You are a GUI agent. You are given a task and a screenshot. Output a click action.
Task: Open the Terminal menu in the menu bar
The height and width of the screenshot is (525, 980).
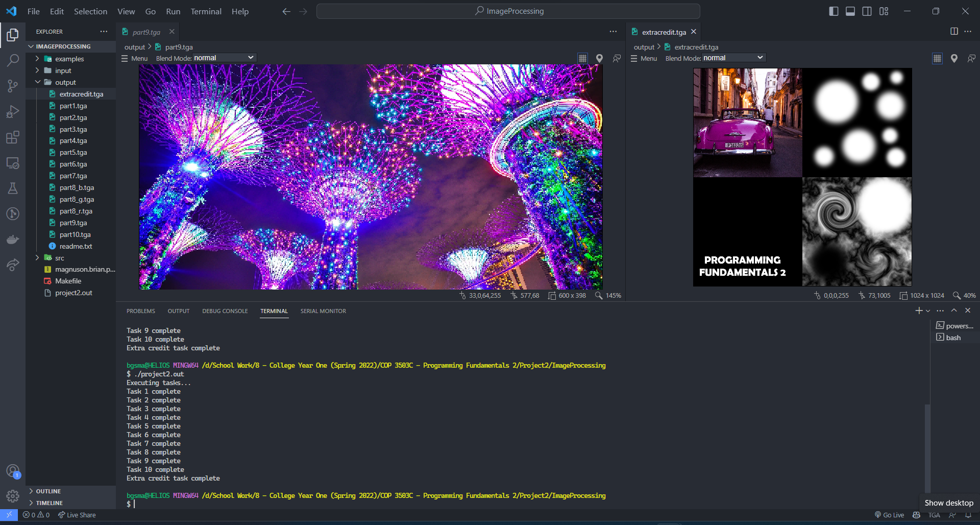206,11
